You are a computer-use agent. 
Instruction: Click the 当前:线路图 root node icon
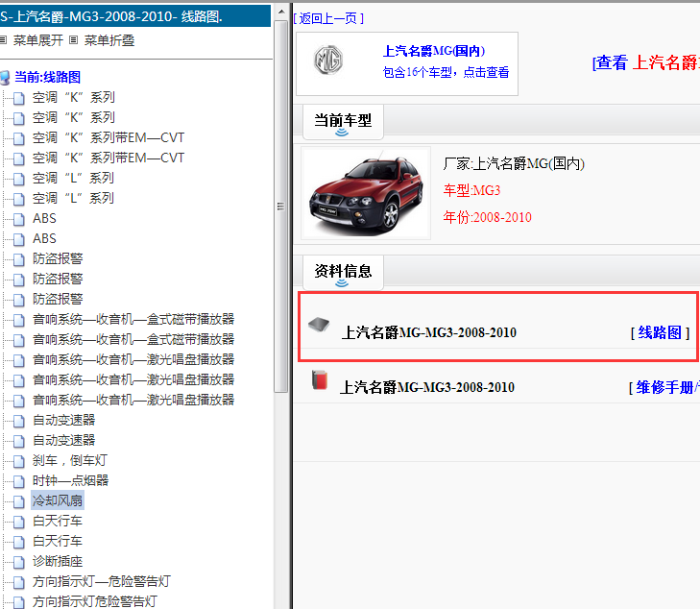tap(5, 78)
